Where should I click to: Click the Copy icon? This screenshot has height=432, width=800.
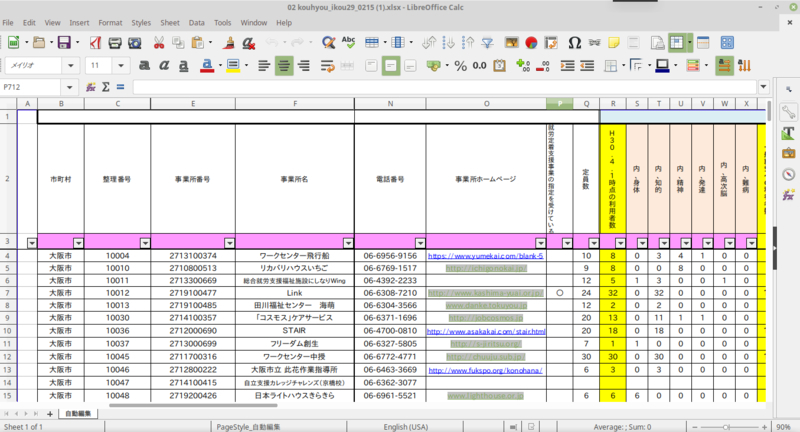(x=178, y=43)
